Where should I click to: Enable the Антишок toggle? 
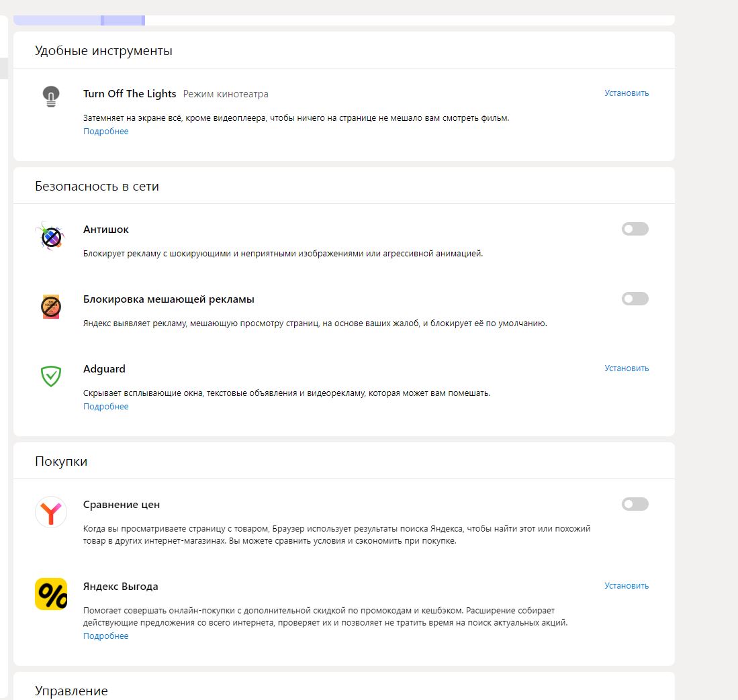point(635,230)
